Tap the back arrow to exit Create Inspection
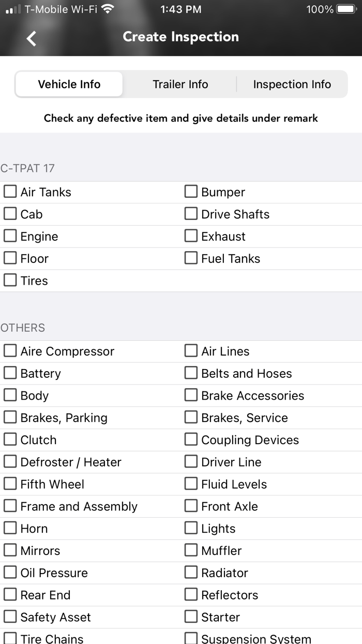This screenshot has height=644, width=362. (30, 37)
